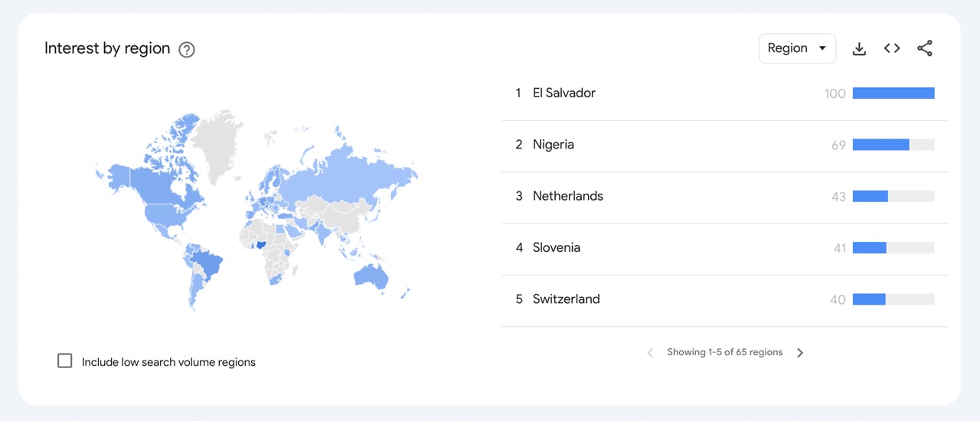
Task: Go to next page of regions
Action: click(800, 353)
